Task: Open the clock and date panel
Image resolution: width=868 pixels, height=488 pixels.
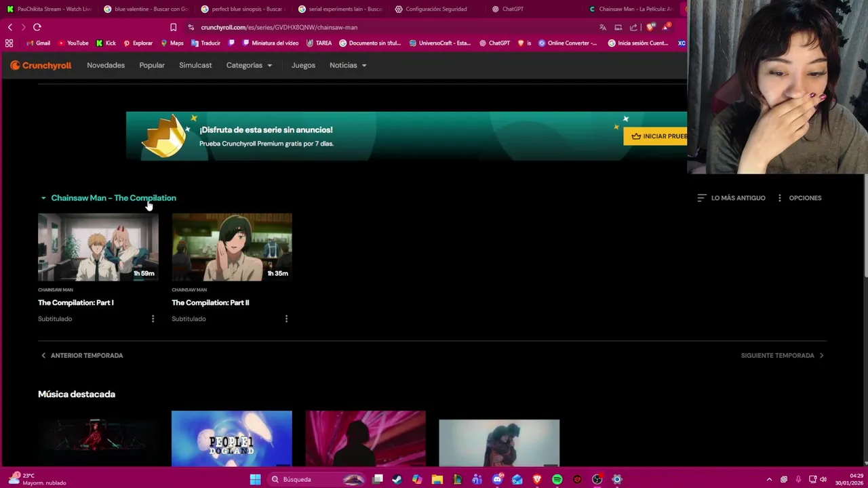Action: (850, 479)
